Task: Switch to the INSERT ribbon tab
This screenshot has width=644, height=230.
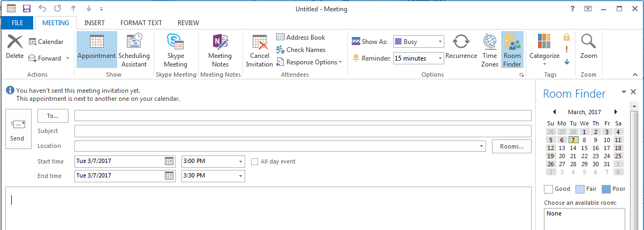Action: (x=94, y=23)
